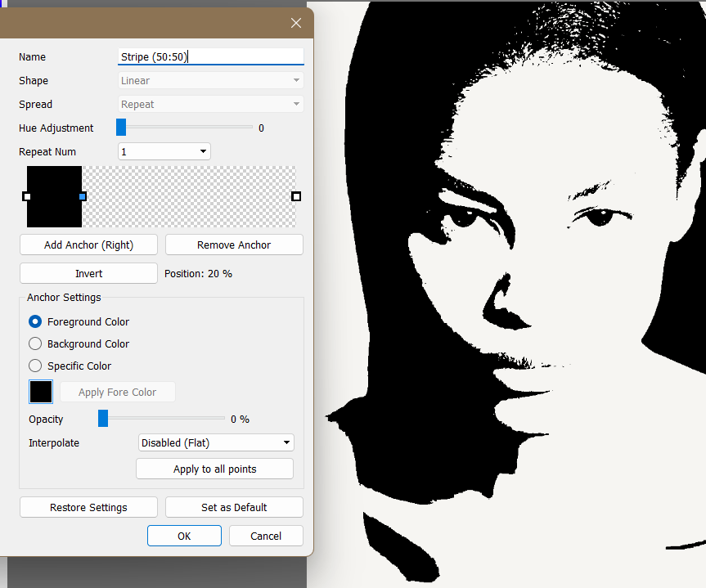Open the Interpolate dropdown

(x=216, y=442)
